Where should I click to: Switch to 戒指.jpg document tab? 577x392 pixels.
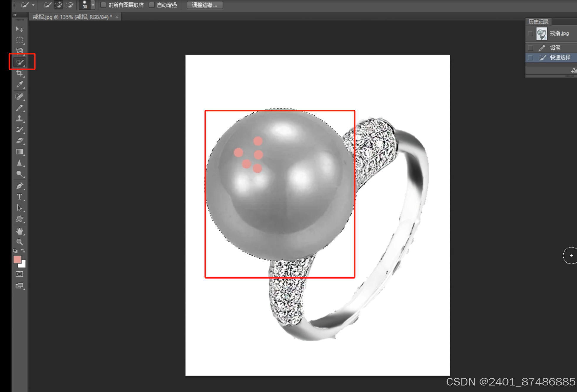coord(71,17)
